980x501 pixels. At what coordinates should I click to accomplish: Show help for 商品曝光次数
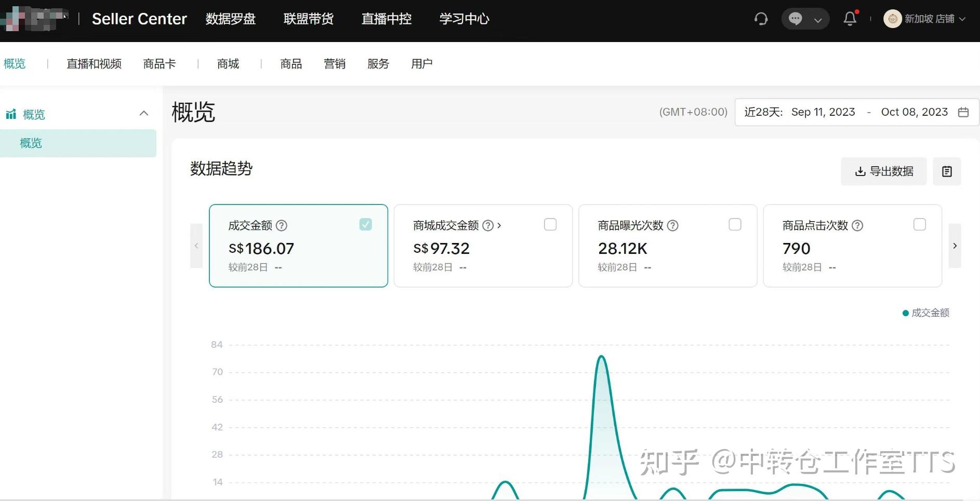click(672, 225)
